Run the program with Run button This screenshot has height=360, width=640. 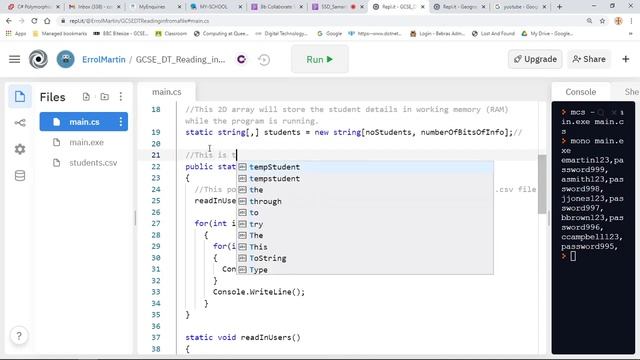[320, 60]
